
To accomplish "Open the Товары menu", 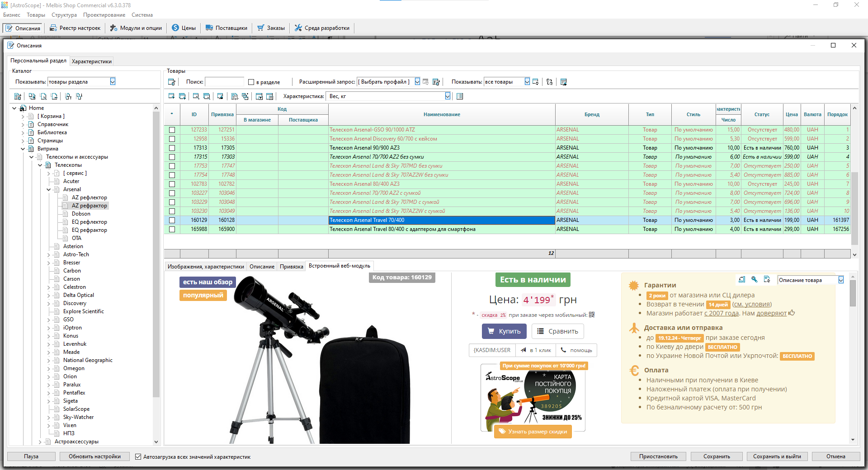I will 36,15.
